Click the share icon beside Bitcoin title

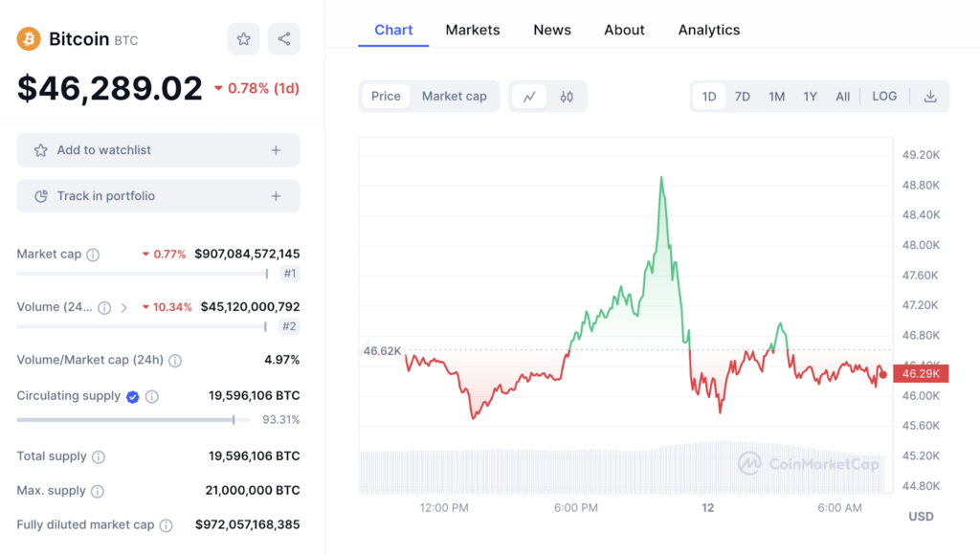[x=284, y=39]
